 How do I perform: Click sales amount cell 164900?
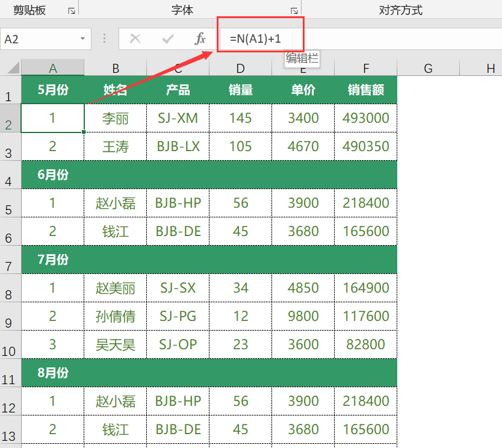click(366, 288)
